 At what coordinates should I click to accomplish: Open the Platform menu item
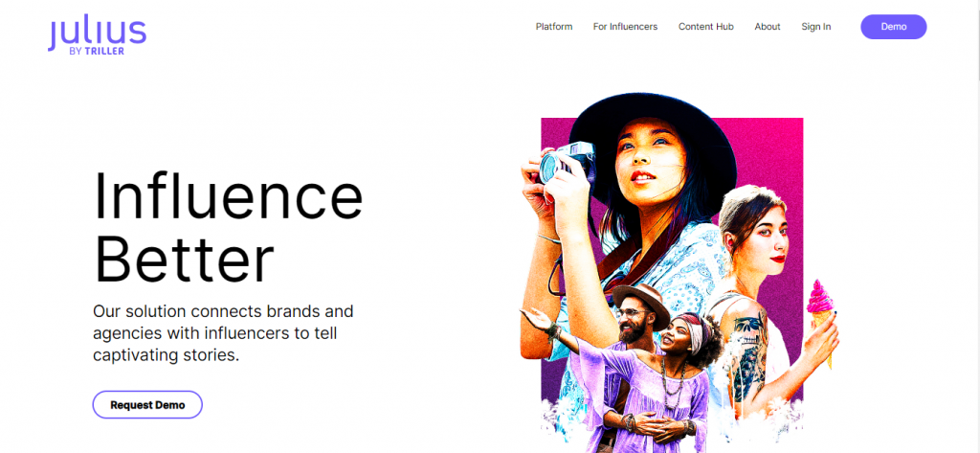554,27
